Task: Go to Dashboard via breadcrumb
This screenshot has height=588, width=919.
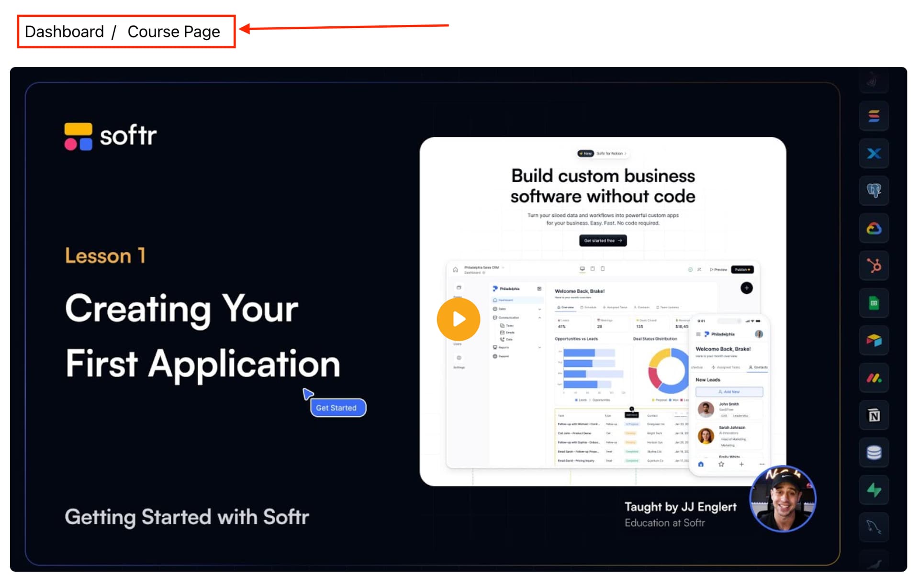Action: pyautogui.click(x=64, y=32)
